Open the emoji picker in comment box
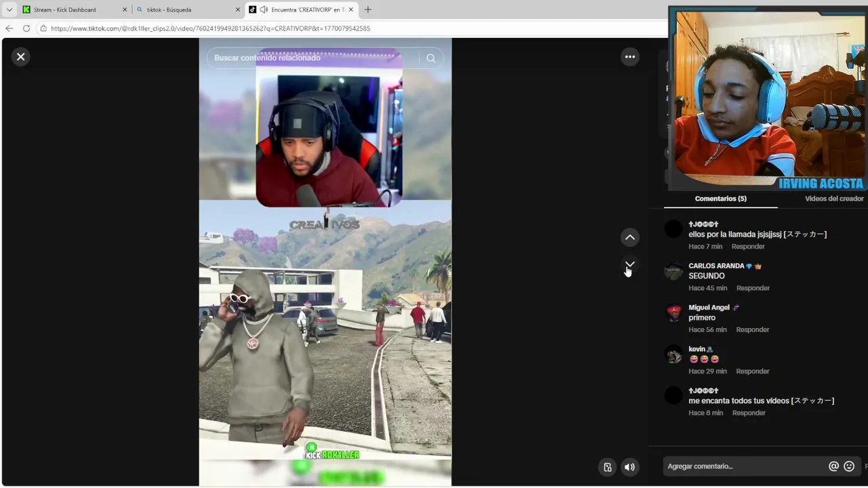 [849, 466]
